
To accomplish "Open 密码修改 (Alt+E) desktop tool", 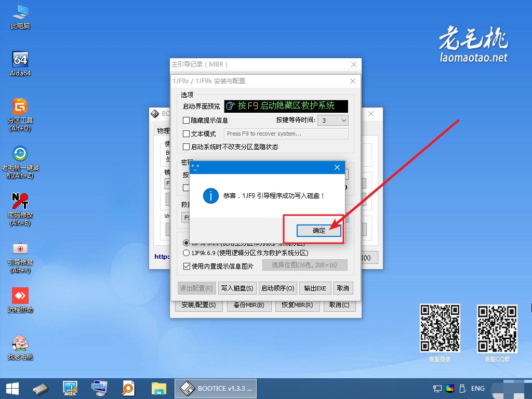I will click(20, 209).
